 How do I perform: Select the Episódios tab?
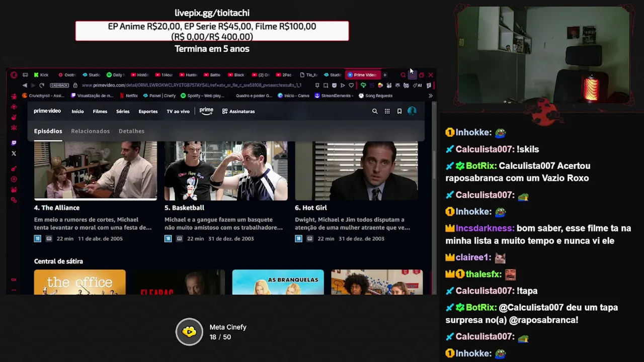coord(48,131)
